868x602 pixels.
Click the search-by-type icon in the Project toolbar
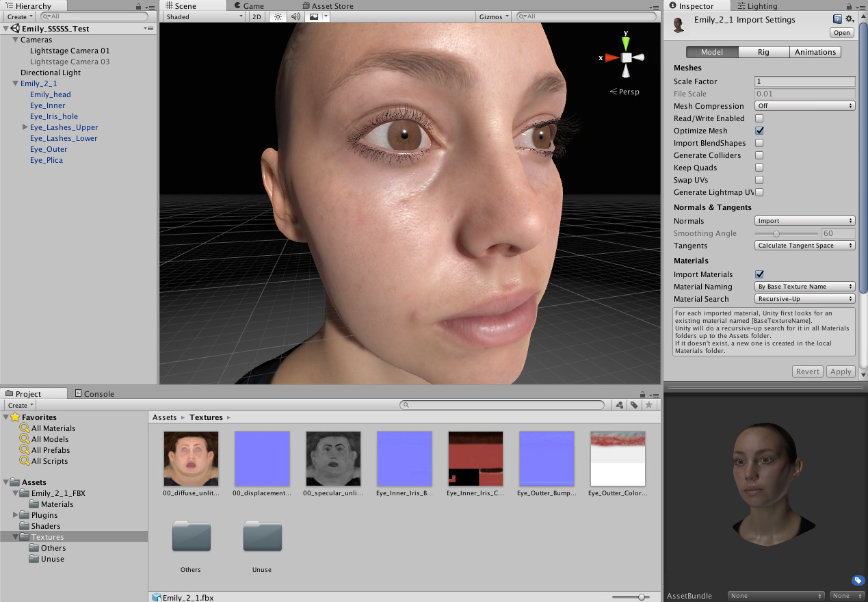click(619, 405)
